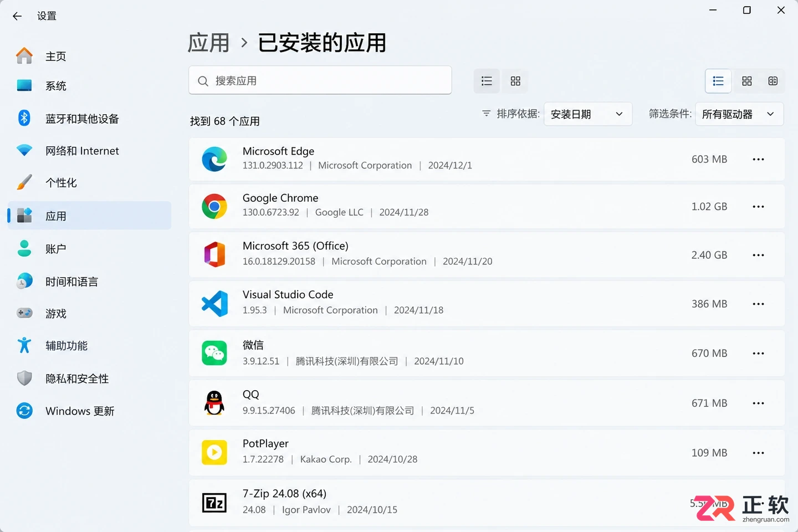
Task: Open more options for Visual Studio Code
Action: click(758, 304)
